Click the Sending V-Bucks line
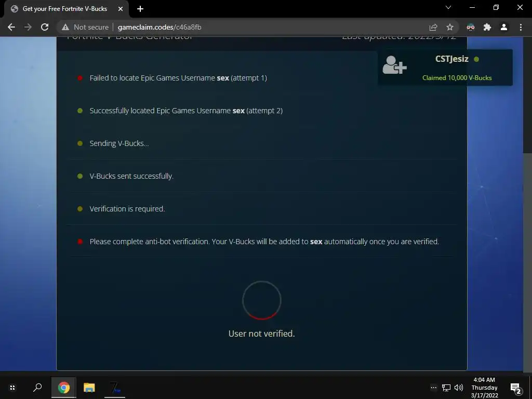This screenshot has height=399, width=532. 119,143
